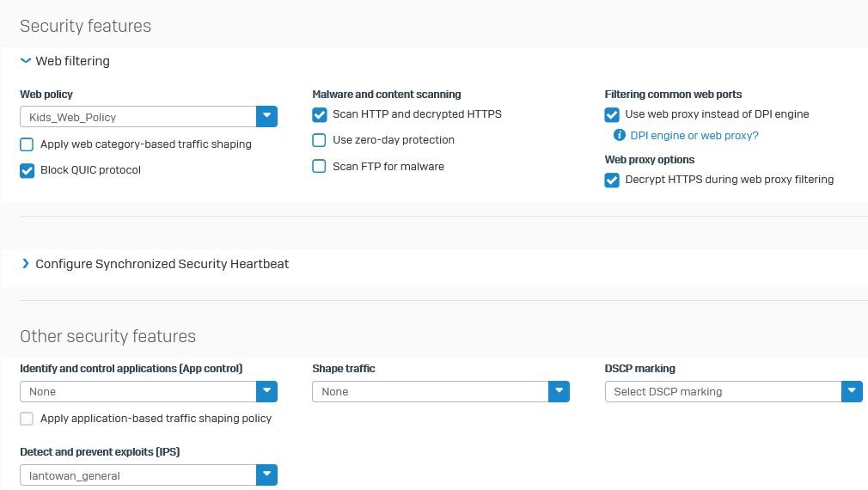Uncheck Block QUIC protocol
The height and width of the screenshot is (490, 868).
pos(27,170)
